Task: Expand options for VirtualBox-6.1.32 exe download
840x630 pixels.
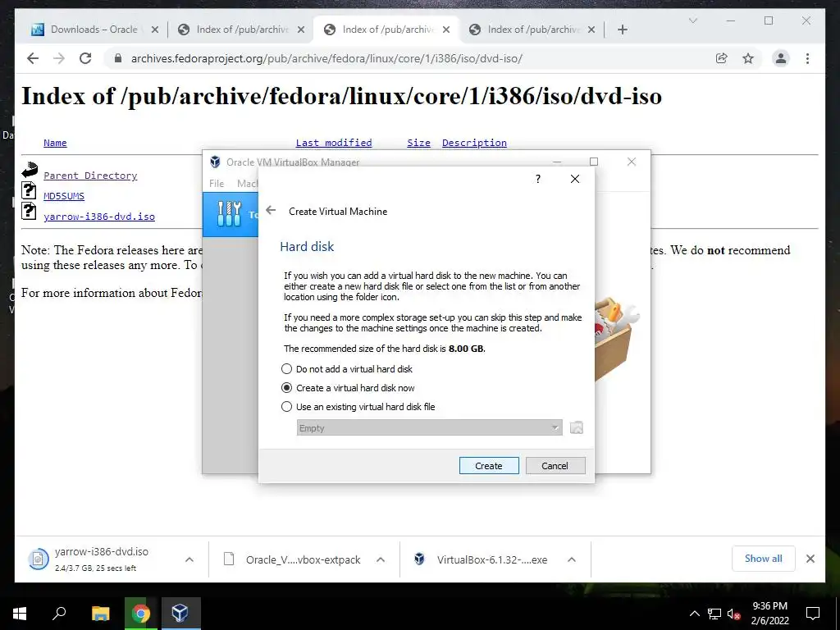Action: coord(572,559)
